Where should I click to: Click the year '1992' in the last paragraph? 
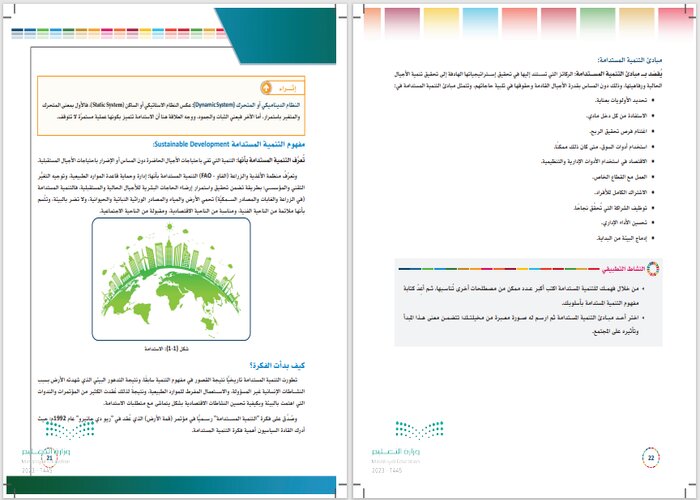(60, 419)
